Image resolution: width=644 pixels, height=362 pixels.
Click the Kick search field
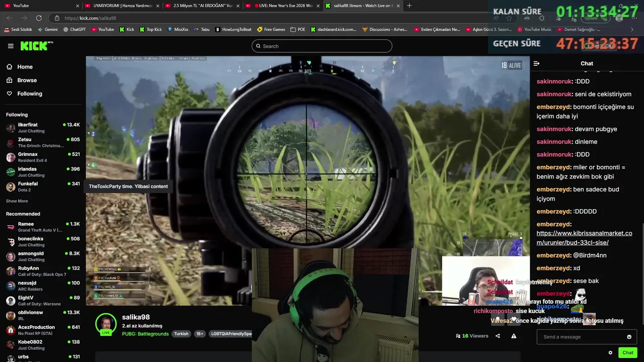tap(322, 46)
